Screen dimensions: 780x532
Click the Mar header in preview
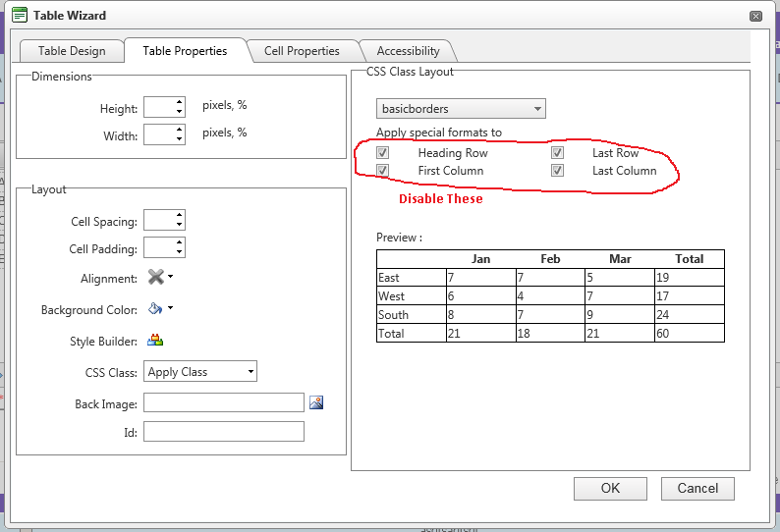[x=620, y=259]
